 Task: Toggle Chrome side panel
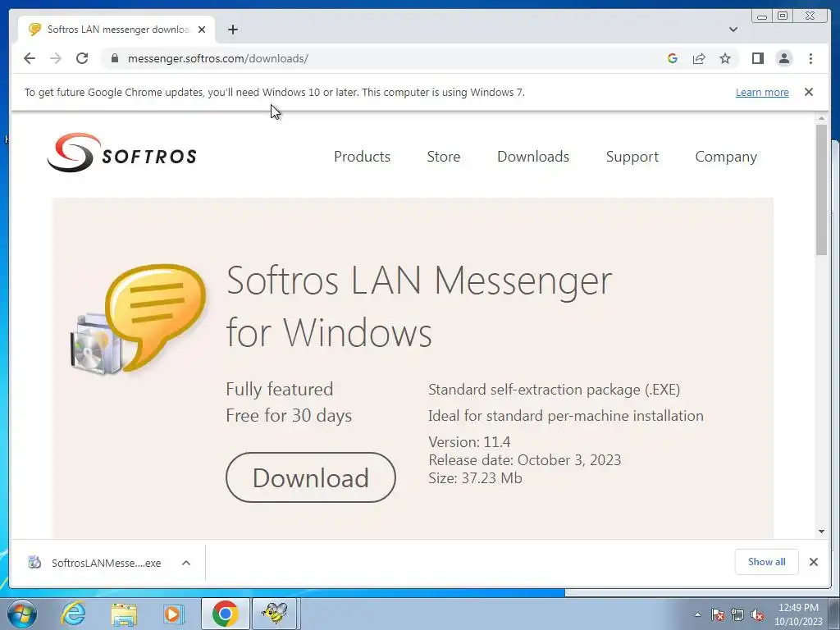pyautogui.click(x=757, y=58)
